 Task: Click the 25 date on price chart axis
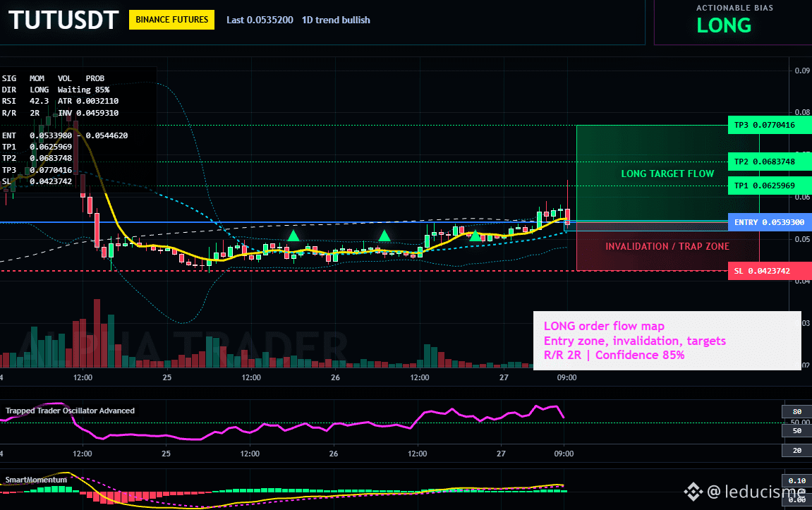[166, 377]
